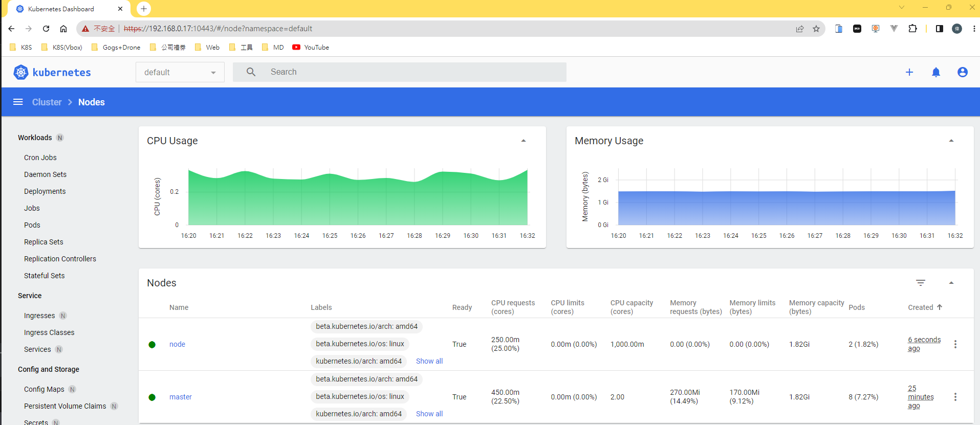This screenshot has width=980, height=425.
Task: Open the K8S bookmark folder
Action: tap(21, 47)
